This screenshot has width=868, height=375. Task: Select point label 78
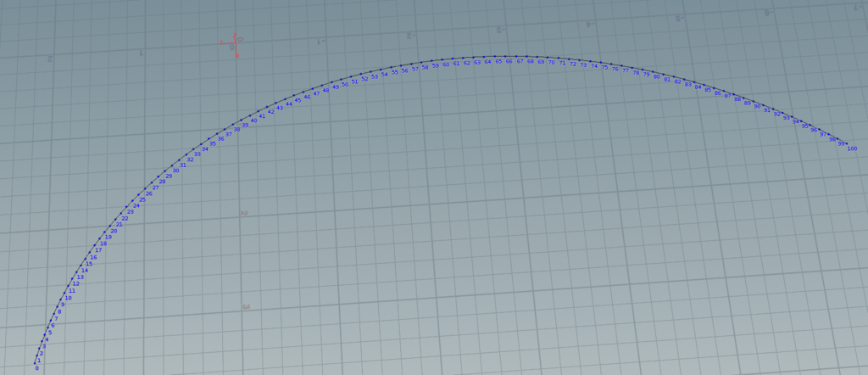pos(636,73)
